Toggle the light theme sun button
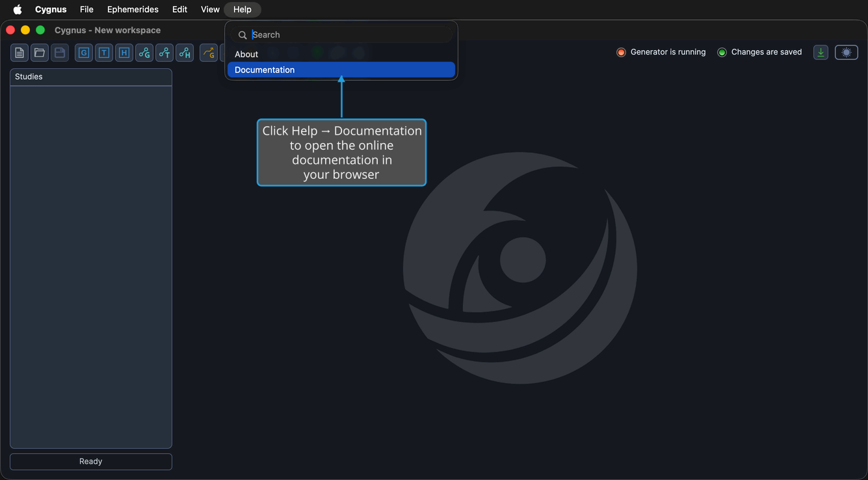 point(847,53)
